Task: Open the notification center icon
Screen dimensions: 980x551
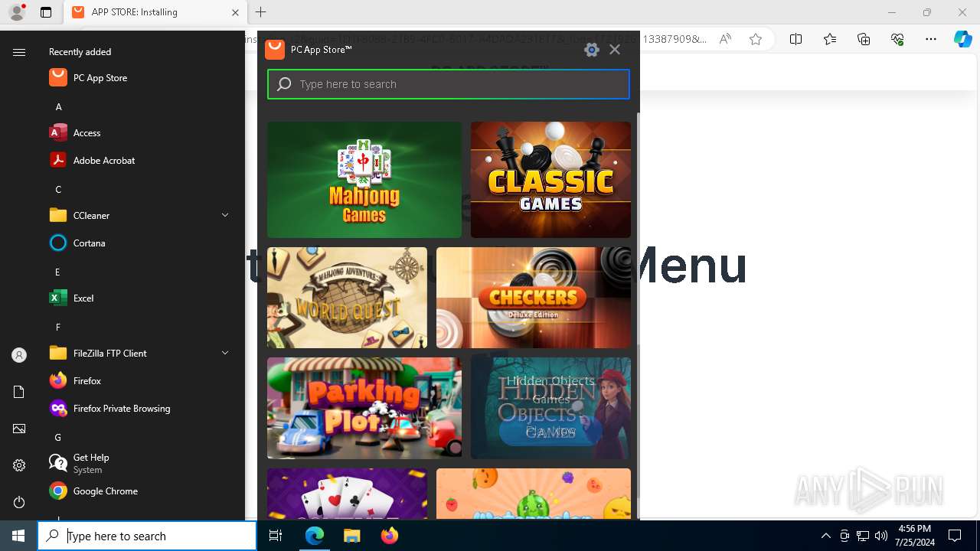Action: 955,536
